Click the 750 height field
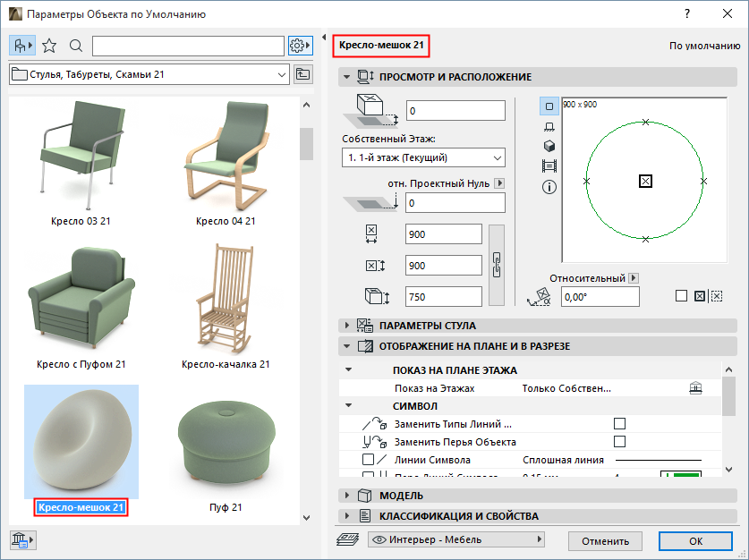 [x=444, y=296]
